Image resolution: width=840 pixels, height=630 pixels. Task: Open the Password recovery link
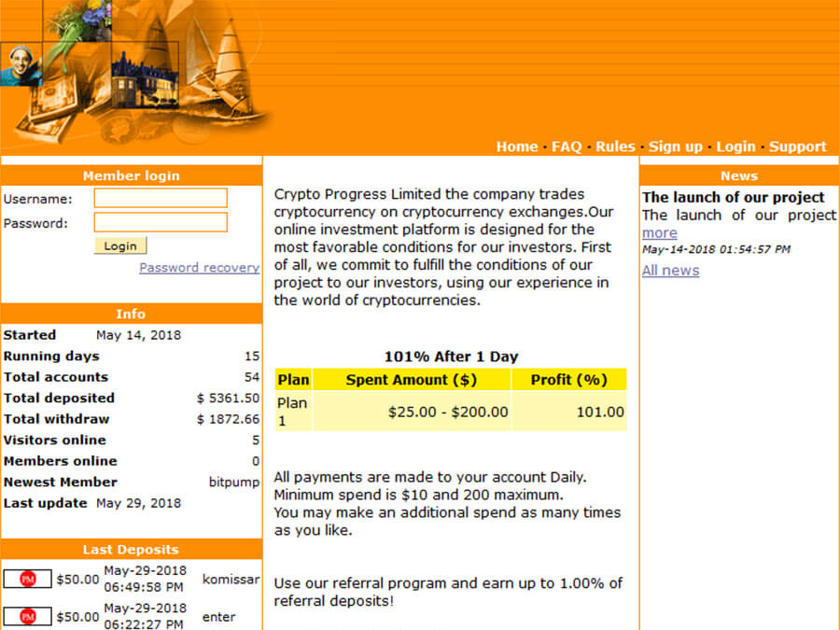200,267
